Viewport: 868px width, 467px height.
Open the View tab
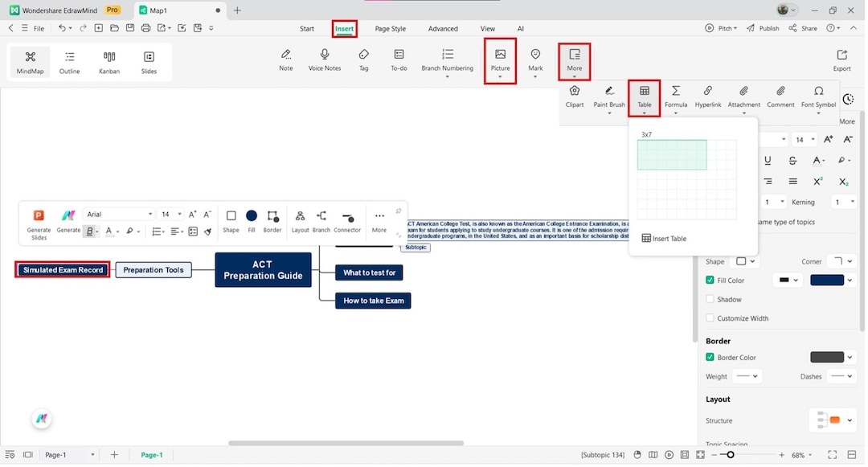click(487, 28)
